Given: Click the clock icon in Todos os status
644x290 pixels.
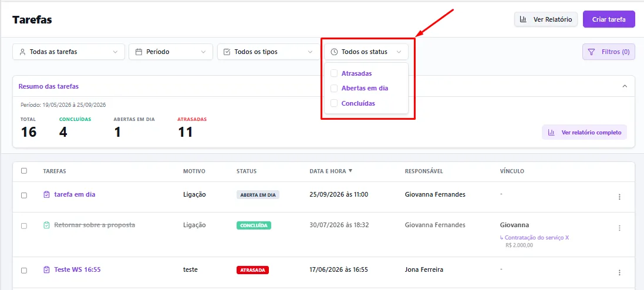Looking at the screenshot, I should click(x=334, y=52).
